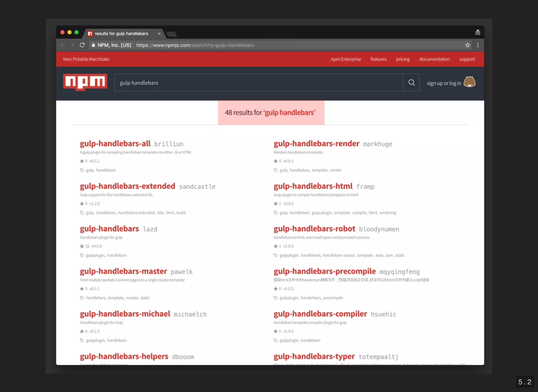
Task: Go to the pricing page
Action: [x=403, y=59]
